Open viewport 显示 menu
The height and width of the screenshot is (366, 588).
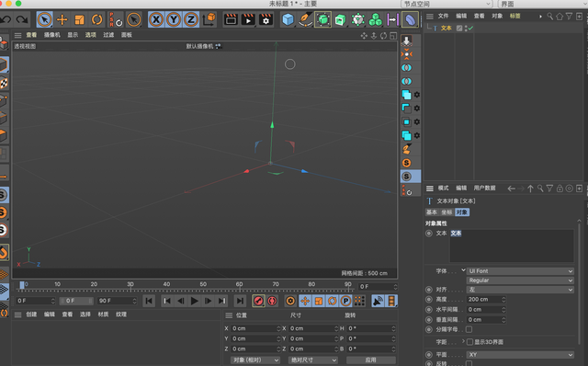pos(73,35)
